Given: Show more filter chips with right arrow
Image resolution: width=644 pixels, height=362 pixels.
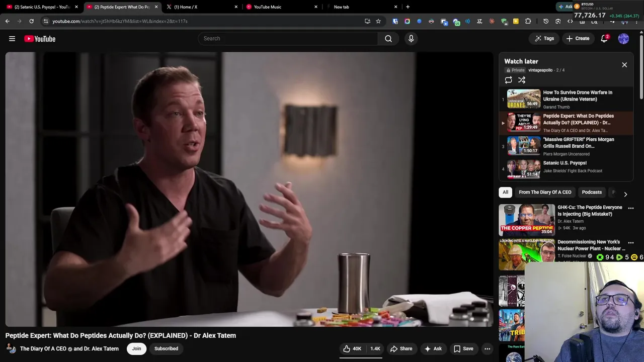Looking at the screenshot, I should (x=625, y=194).
